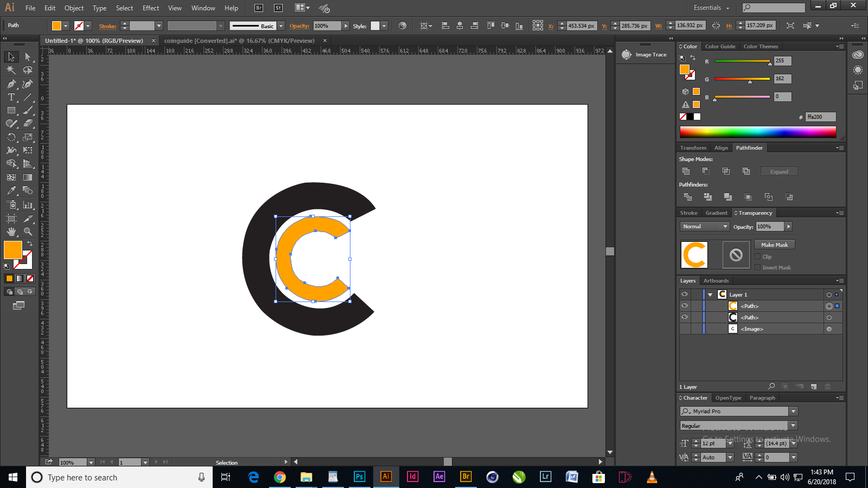Select the Eyedropper tool
This screenshot has width=868, height=488.
tap(11, 190)
